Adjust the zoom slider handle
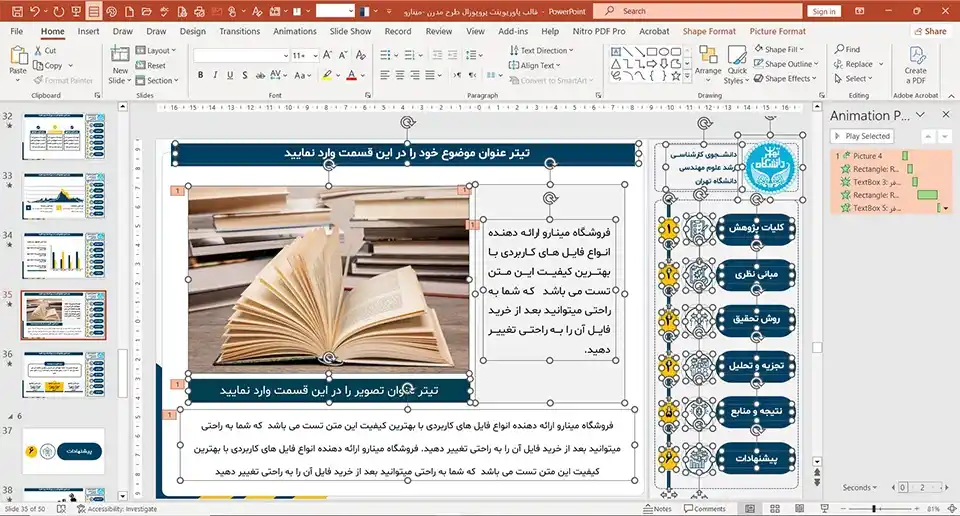The height and width of the screenshot is (516, 960). click(x=874, y=509)
